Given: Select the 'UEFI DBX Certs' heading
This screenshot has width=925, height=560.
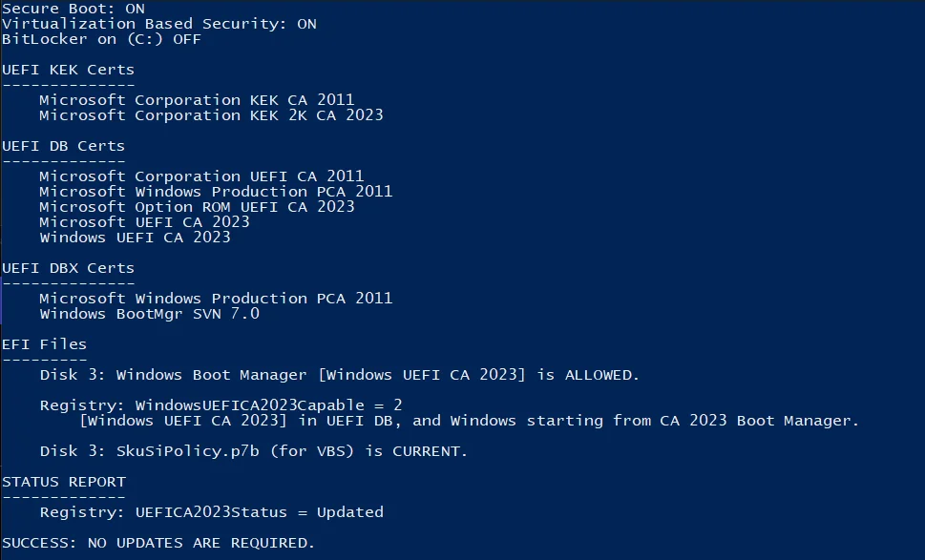Looking at the screenshot, I should (x=68, y=268).
